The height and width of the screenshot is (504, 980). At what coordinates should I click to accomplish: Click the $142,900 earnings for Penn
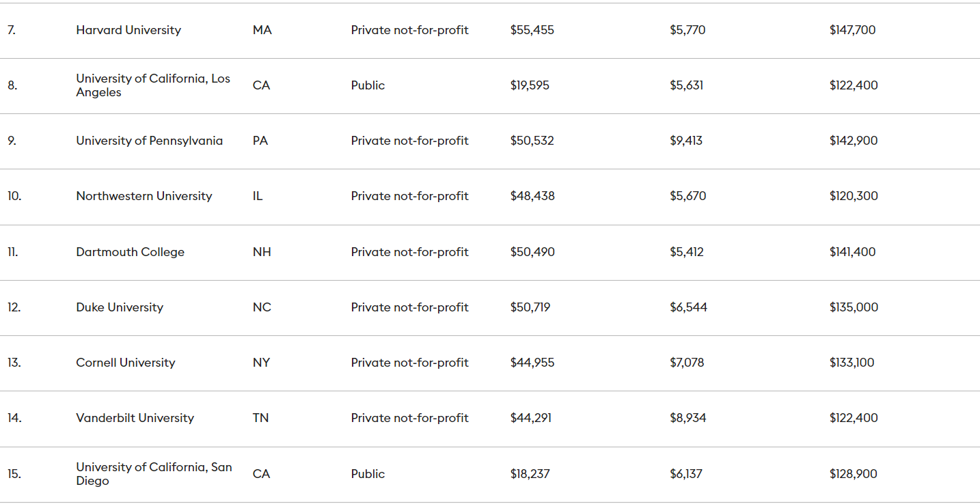854,141
